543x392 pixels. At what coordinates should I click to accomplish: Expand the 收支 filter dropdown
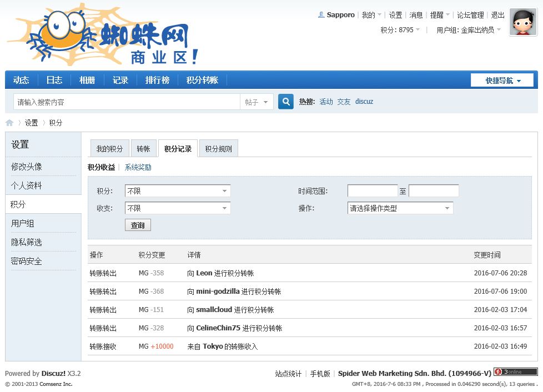coord(178,208)
